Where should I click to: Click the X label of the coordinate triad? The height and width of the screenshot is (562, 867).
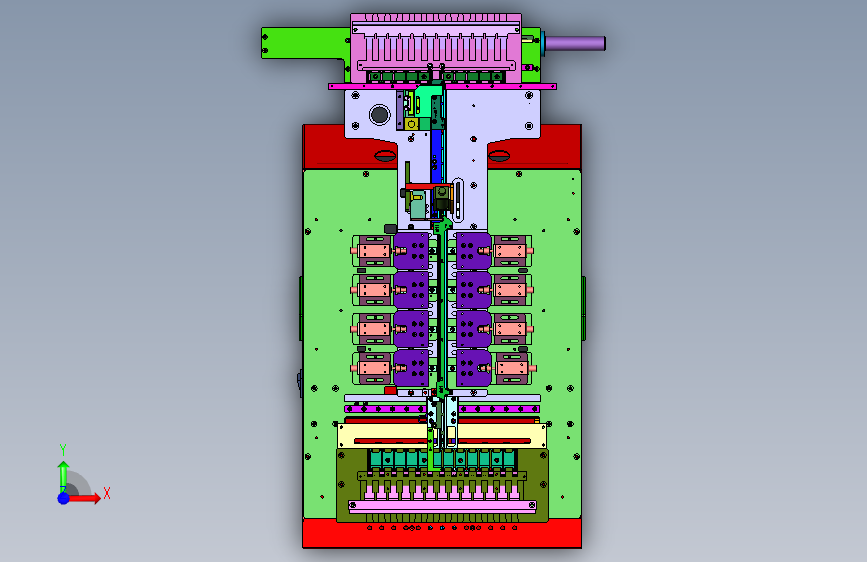pyautogui.click(x=107, y=493)
